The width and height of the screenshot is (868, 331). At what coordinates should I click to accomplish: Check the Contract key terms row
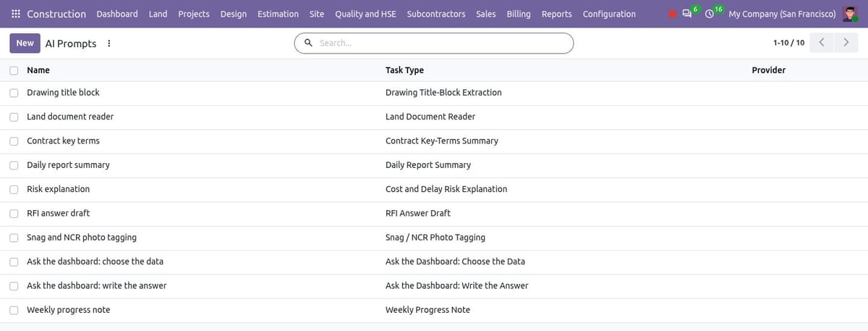pos(14,141)
